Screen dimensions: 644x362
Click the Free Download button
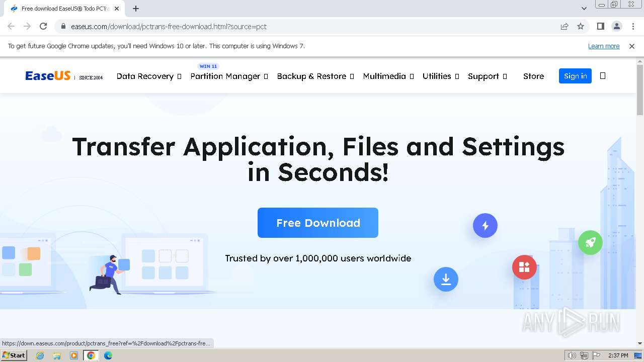tap(318, 223)
